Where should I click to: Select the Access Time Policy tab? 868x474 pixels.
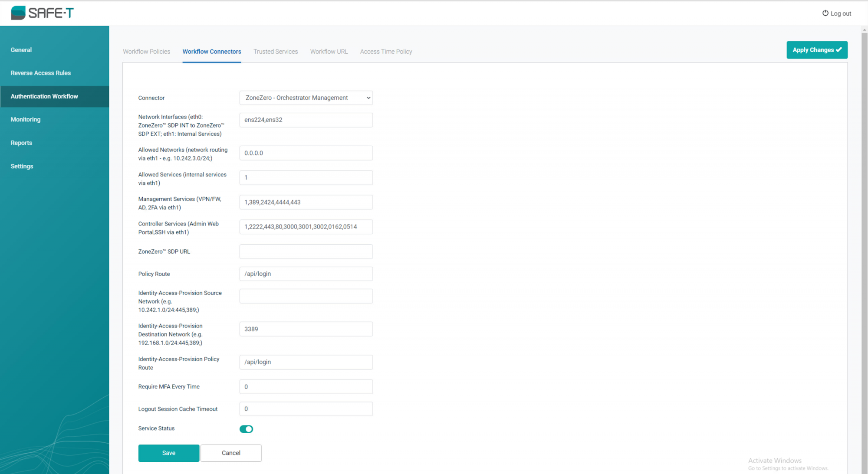(x=386, y=52)
